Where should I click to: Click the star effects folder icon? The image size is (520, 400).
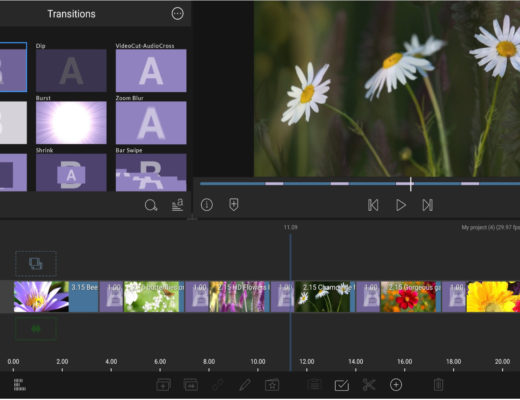272,385
